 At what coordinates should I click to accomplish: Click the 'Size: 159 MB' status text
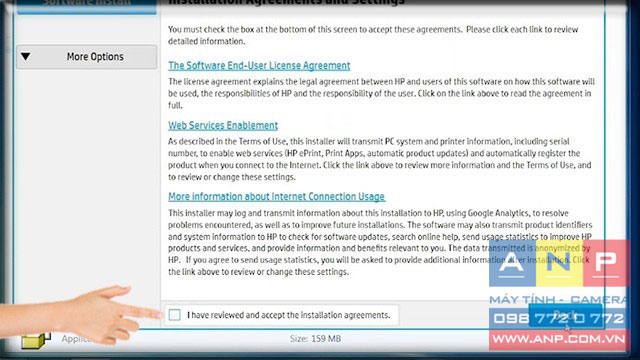(x=315, y=339)
